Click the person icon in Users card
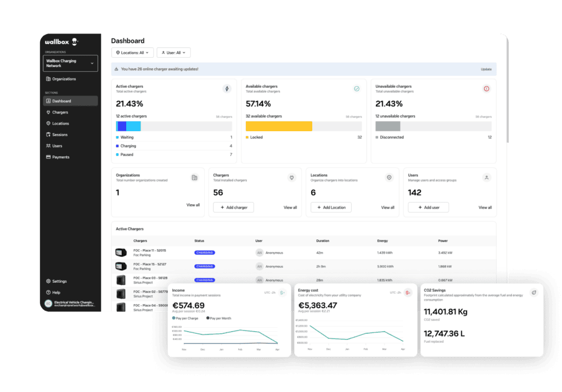The height and width of the screenshot is (392, 562). 486,177
